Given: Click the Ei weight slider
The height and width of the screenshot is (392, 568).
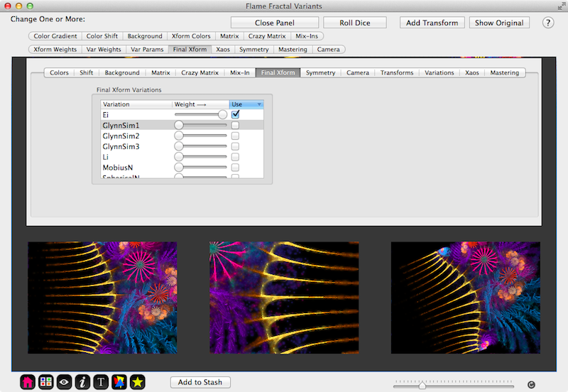Looking at the screenshot, I should [201, 114].
